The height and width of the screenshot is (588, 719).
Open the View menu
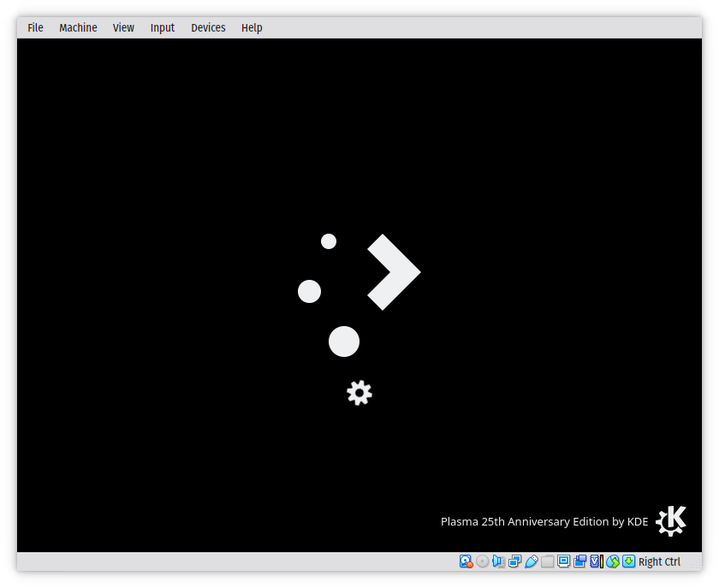click(x=123, y=28)
